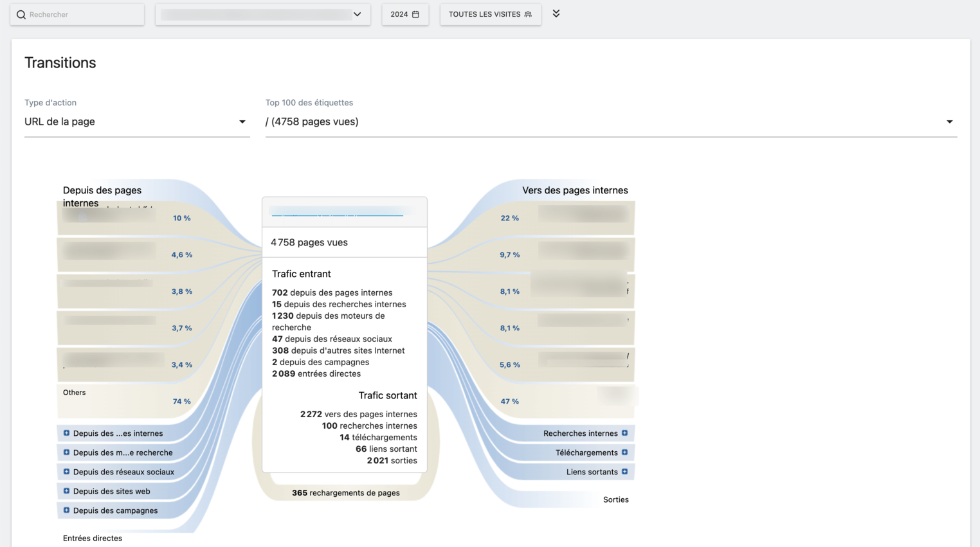Image resolution: width=980 pixels, height=547 pixels.
Task: Expand 'Recherches internes' plus icon
Action: (624, 433)
